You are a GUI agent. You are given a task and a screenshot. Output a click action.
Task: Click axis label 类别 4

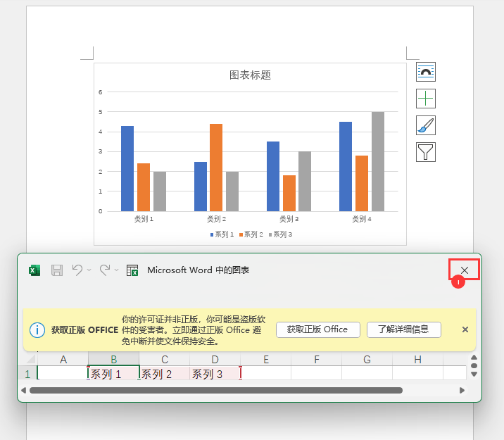tap(362, 219)
